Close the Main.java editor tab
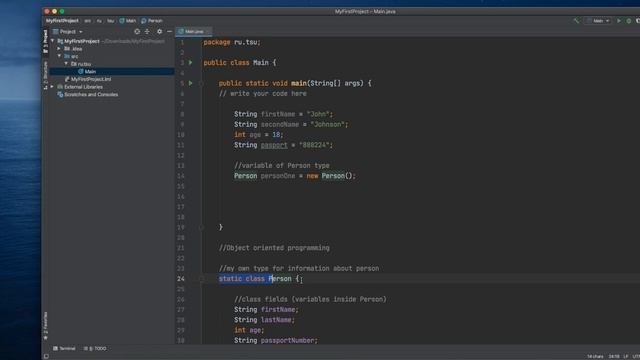The image size is (640, 360). click(208, 31)
